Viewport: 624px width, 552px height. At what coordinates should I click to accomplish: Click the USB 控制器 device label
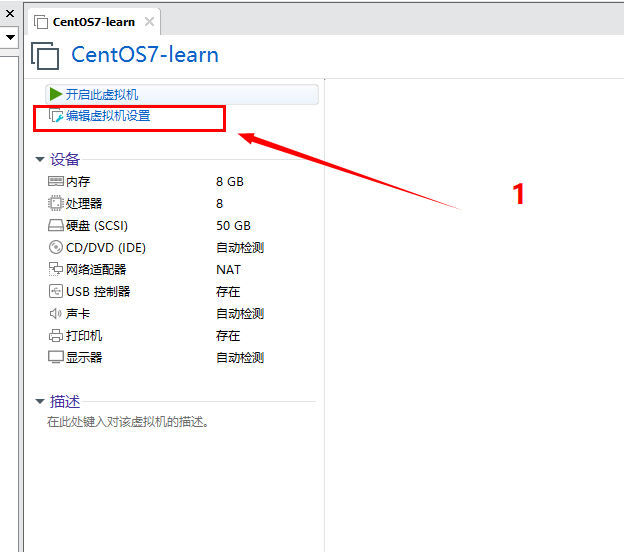98,292
